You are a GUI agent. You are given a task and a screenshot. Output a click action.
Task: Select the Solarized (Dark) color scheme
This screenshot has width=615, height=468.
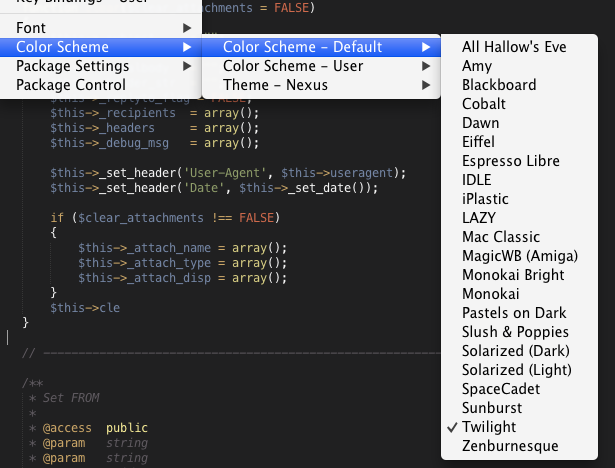519,351
